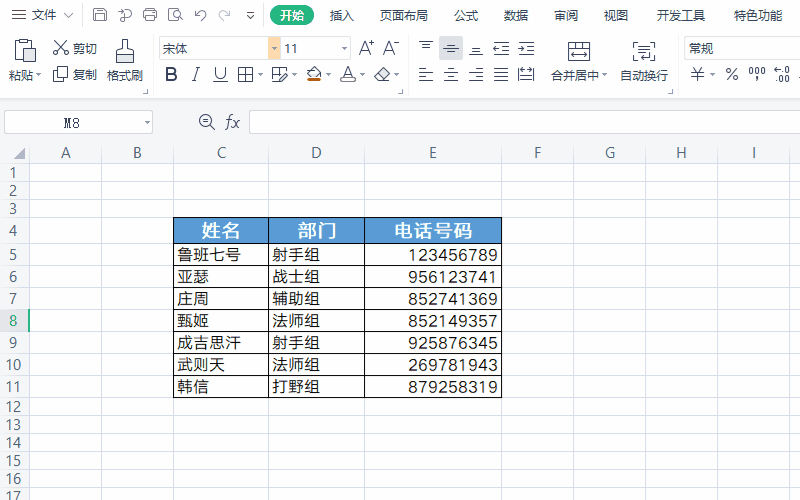Switch to Page Layout (页面布局) tab

coord(404,16)
